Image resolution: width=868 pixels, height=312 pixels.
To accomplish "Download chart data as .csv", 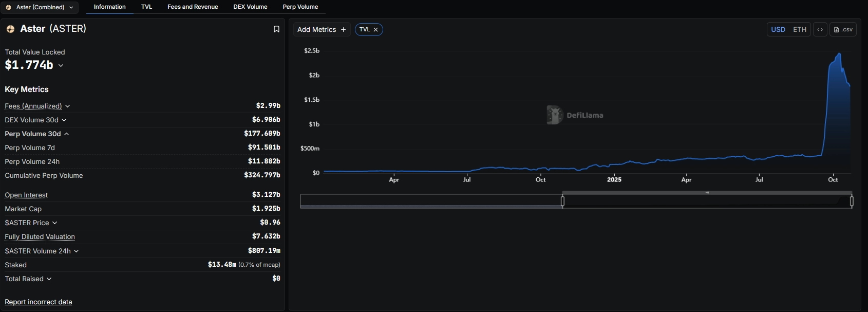I will pos(843,30).
